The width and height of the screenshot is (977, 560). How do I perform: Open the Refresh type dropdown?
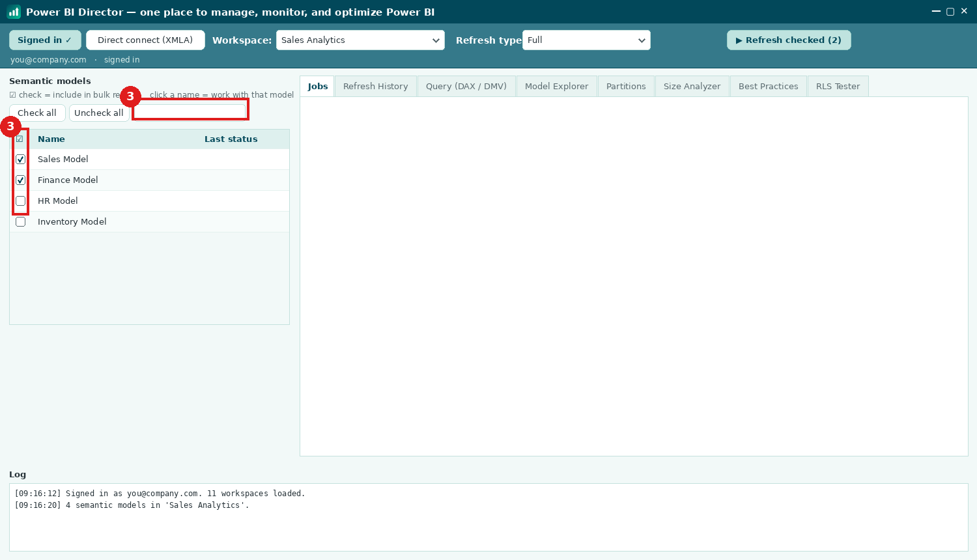pyautogui.click(x=586, y=40)
